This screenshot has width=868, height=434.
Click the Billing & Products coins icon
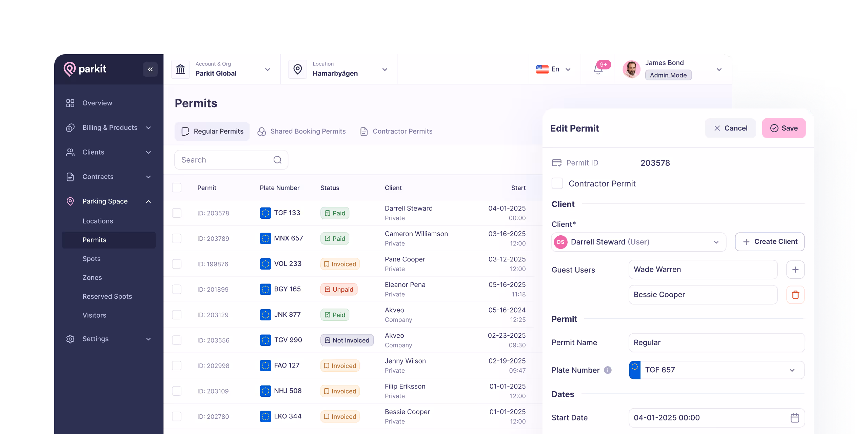tap(70, 128)
